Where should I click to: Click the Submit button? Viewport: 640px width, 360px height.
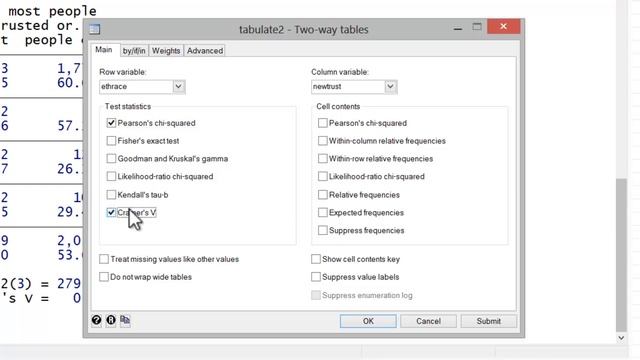pyautogui.click(x=489, y=321)
